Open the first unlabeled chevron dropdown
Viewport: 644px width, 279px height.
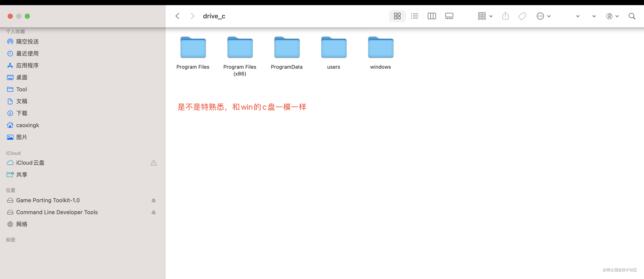[577, 16]
